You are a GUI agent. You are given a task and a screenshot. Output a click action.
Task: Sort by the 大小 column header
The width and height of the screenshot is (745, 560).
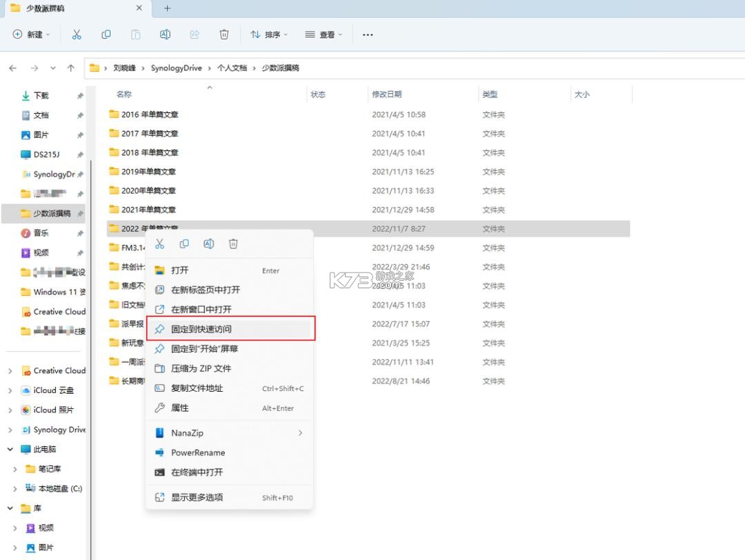point(582,94)
